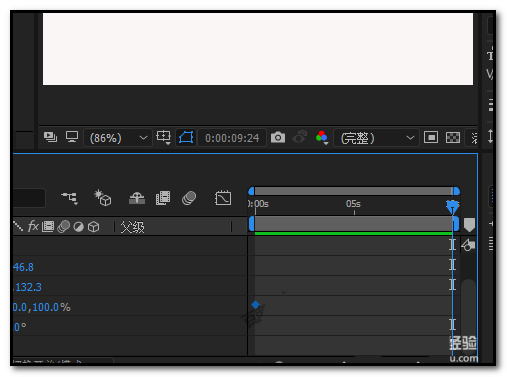Toggle mask and shape path visibility

tap(186, 137)
